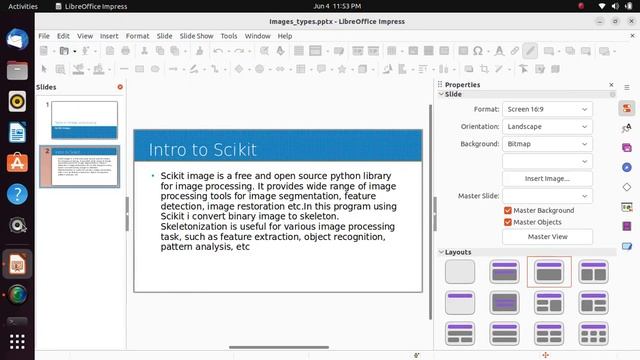The image size is (640, 360).
Task: Click the Crop Image tool icon
Action: click(484, 69)
